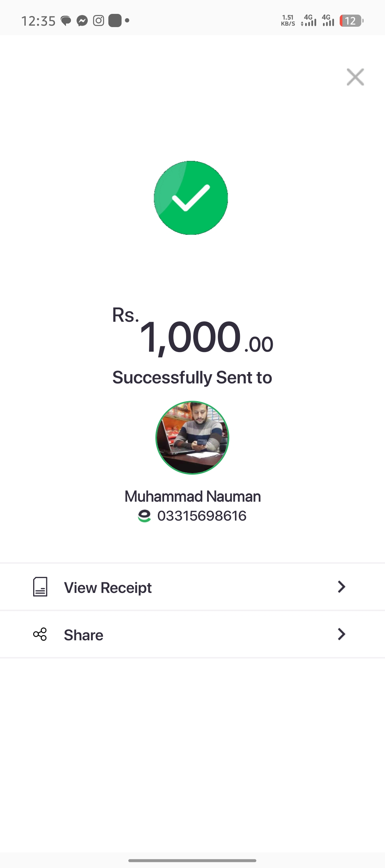Screen dimensions: 385x868
Task: Open the Share option
Action: pyautogui.click(x=83, y=635)
